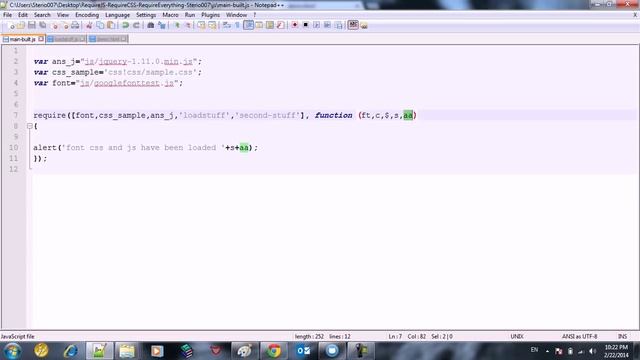640x360 pixels.
Task: Toggle synchronize horizontal scrolling
Action: (212, 25)
